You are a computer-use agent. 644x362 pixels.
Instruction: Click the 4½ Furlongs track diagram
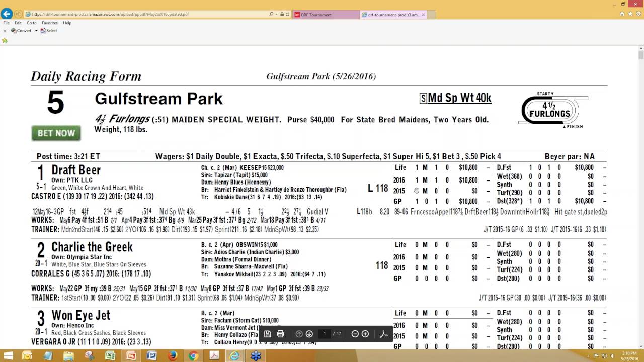553,110
